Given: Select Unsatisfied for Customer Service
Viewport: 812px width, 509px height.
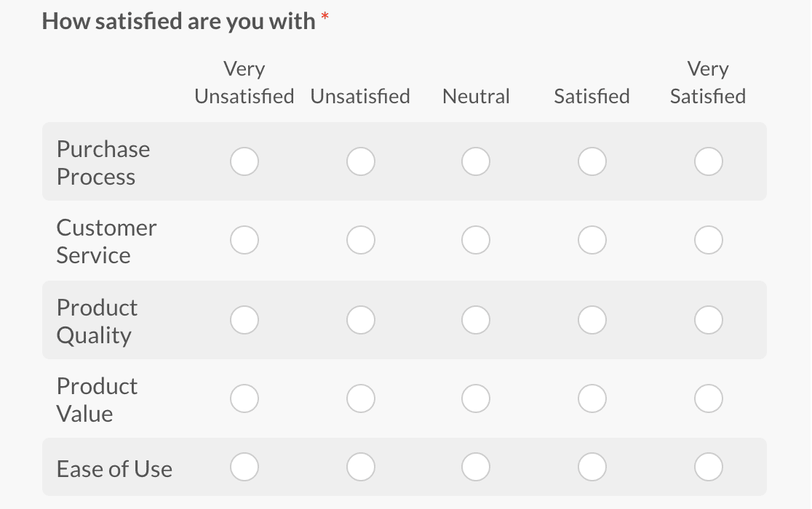Looking at the screenshot, I should (361, 239).
